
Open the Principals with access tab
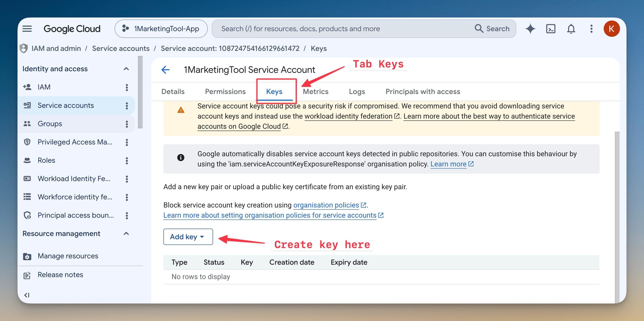423,92
